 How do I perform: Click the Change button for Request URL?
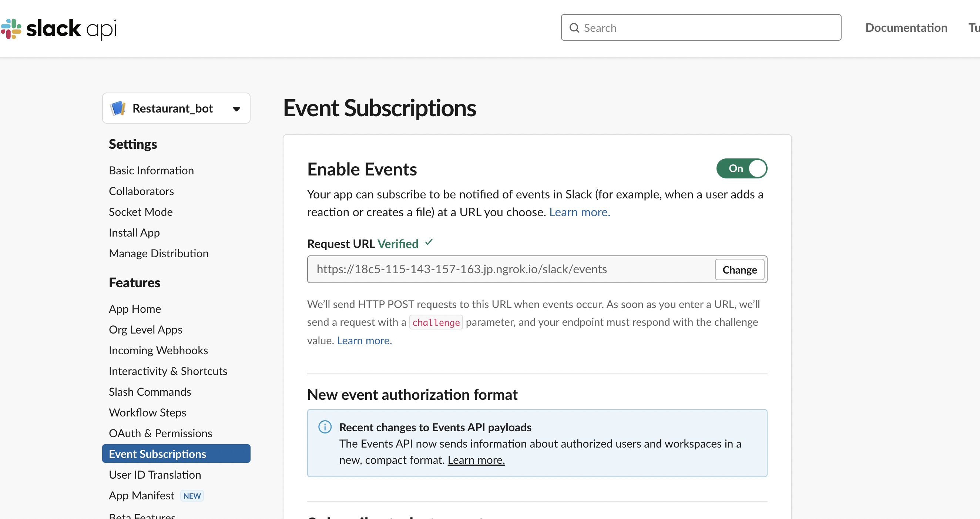pos(739,270)
